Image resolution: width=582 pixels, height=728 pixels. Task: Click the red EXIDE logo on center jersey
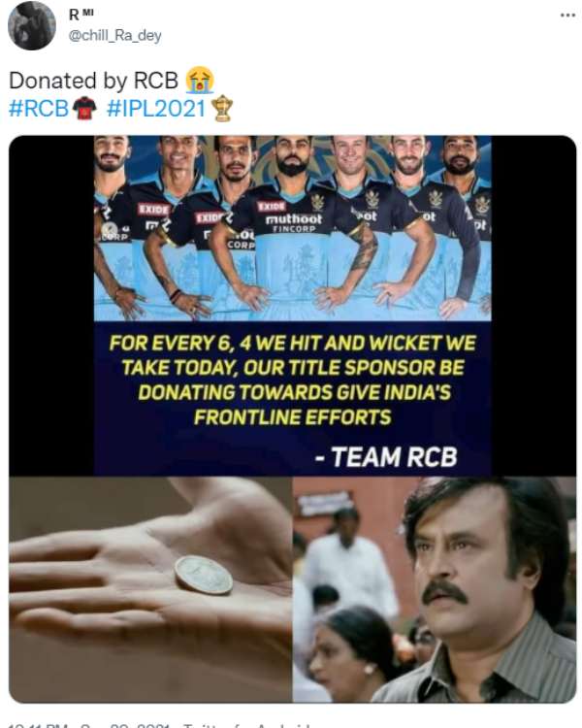pos(272,206)
